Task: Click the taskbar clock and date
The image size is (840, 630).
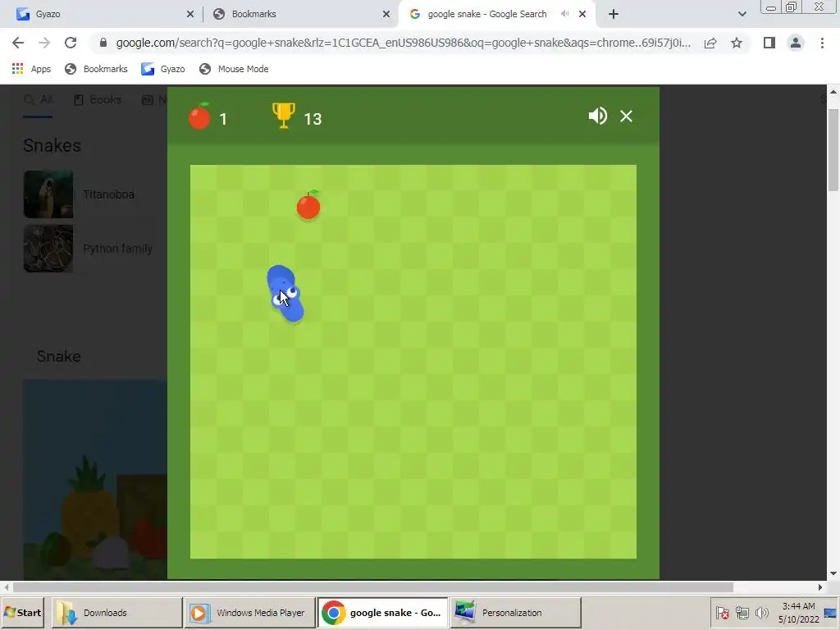Action: click(798, 612)
